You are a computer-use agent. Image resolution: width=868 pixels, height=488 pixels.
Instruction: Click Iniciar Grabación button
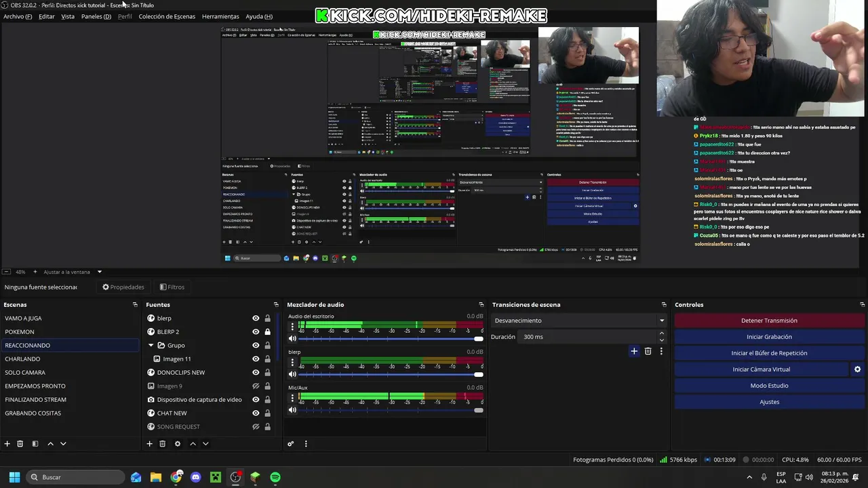[769, 337]
